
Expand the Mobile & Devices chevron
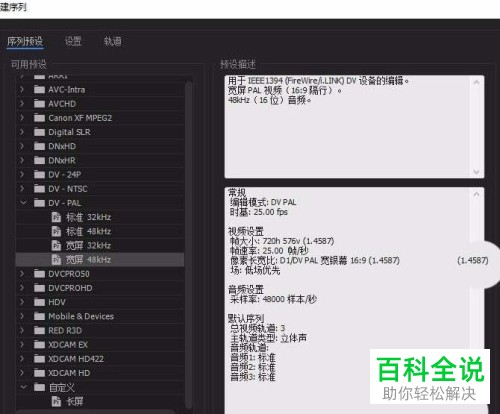[x=22, y=316]
